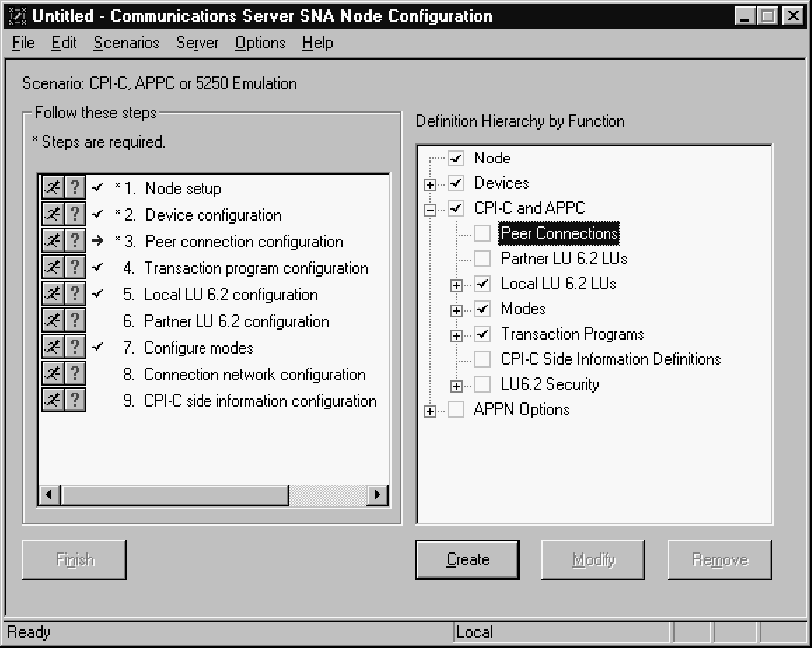Click the Finish button
Viewport: 812px width, 648px height.
[x=74, y=560]
